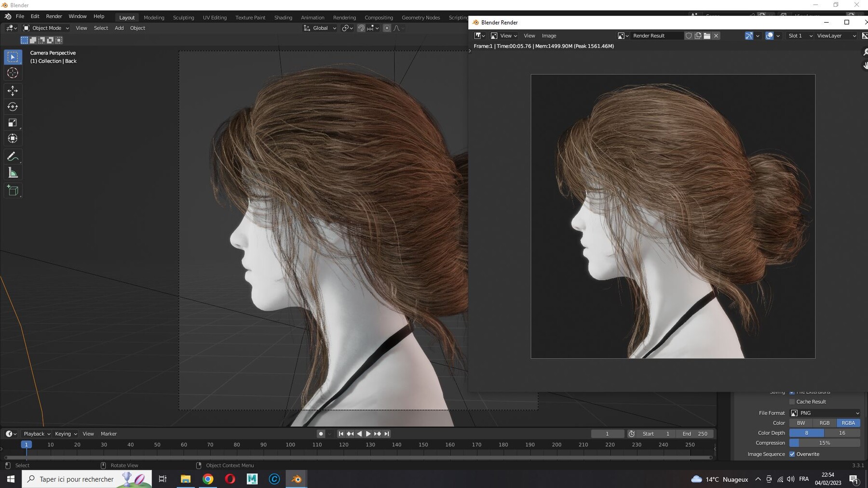The width and height of the screenshot is (868, 488).
Task: Jump to timeline end frame
Action: coord(387,434)
